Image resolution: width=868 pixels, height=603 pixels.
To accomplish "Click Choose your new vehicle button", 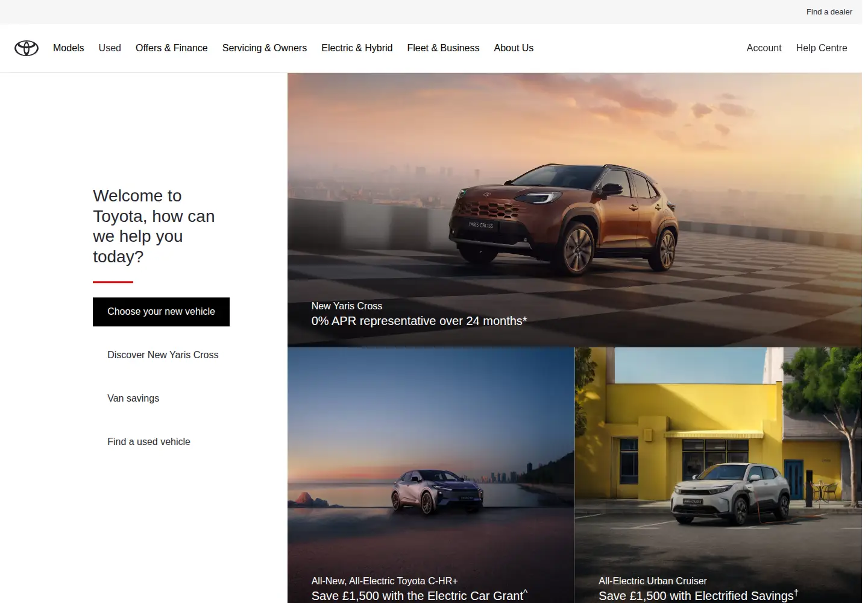I will click(x=161, y=312).
